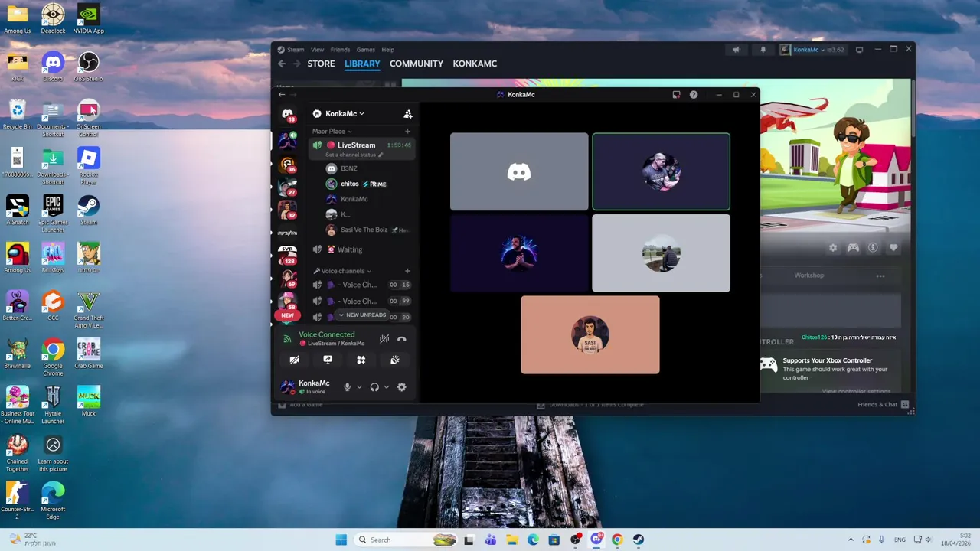
Task: Switch Steam to Big Picture mode icon
Action: 859,50
